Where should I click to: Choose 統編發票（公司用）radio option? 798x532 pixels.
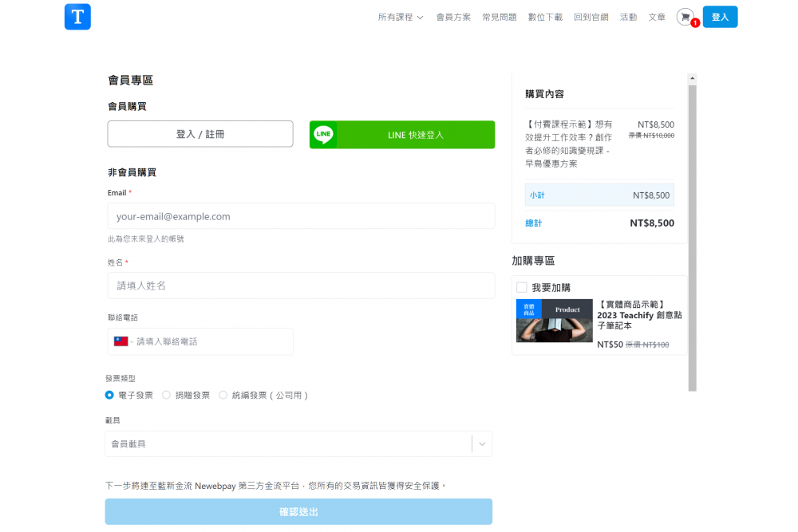pos(223,395)
